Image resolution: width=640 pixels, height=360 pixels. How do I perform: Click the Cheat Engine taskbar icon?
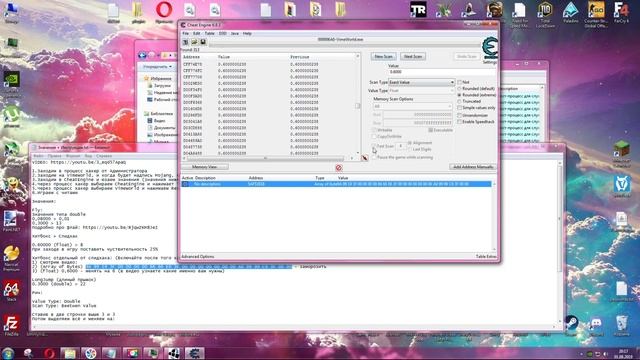pos(195,353)
